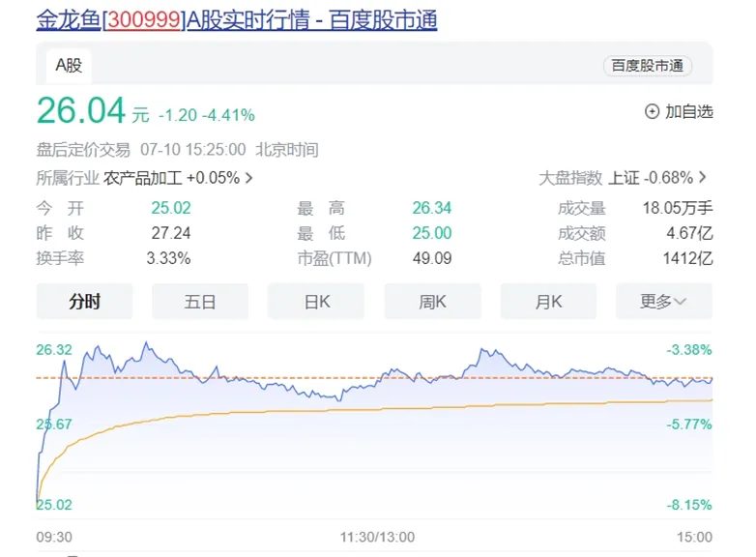Screen dimensions: 756x557
Task: Click price change -1.20 -4.41%
Action: point(206,115)
